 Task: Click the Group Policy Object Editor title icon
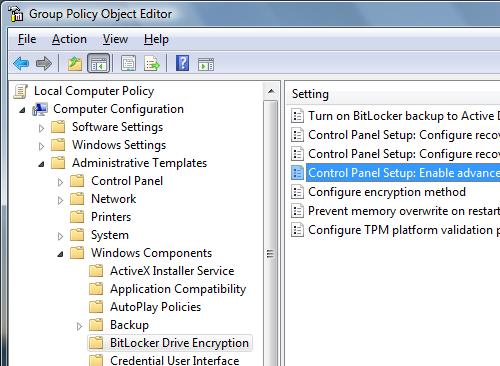(16, 14)
